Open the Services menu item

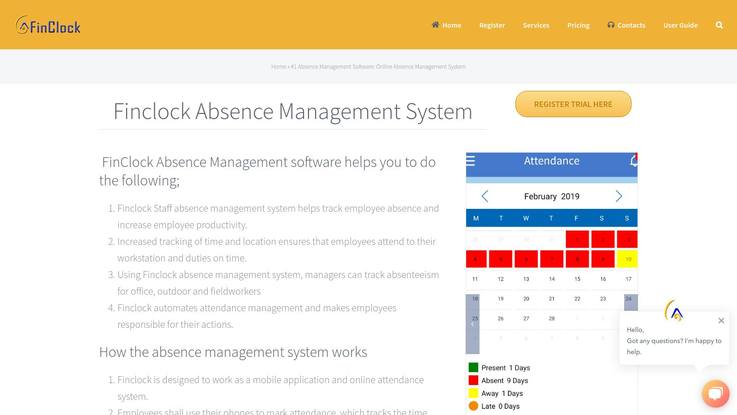point(536,25)
